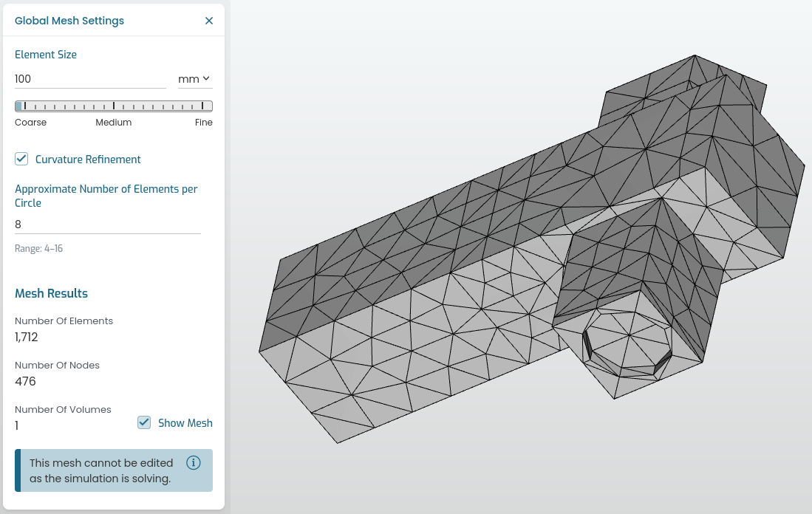Toggle the Curvature Refinement checkbox
This screenshot has width=812, height=514.
point(22,159)
